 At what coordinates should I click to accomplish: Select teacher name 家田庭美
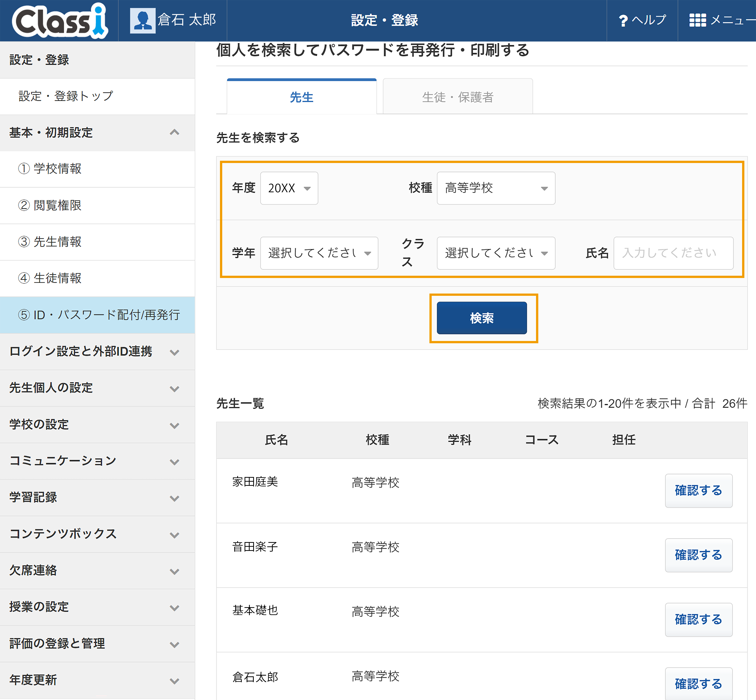255,482
